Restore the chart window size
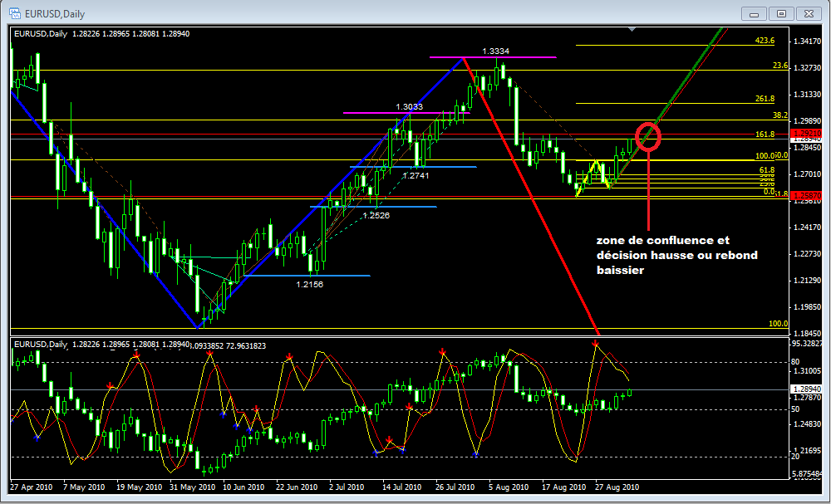The height and width of the screenshot is (504, 831). [x=781, y=13]
